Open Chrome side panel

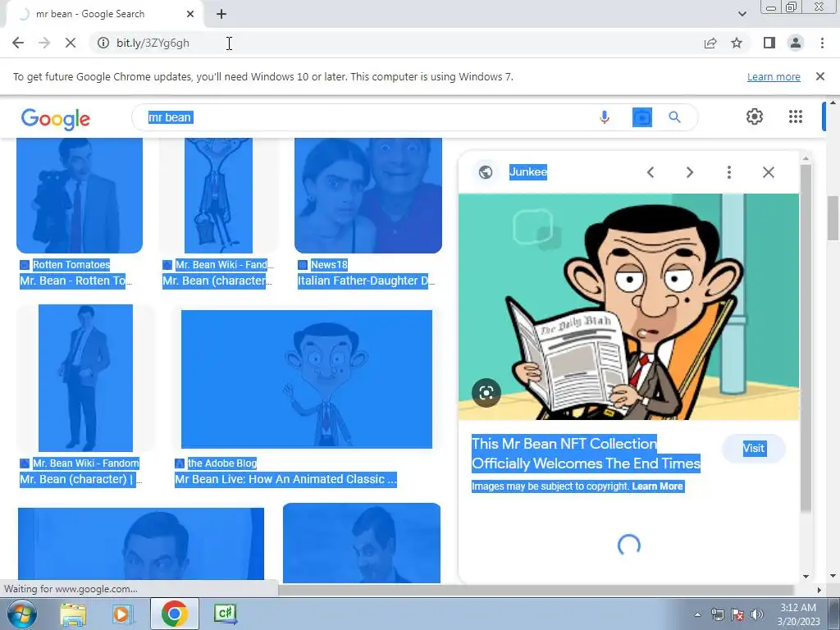point(769,43)
